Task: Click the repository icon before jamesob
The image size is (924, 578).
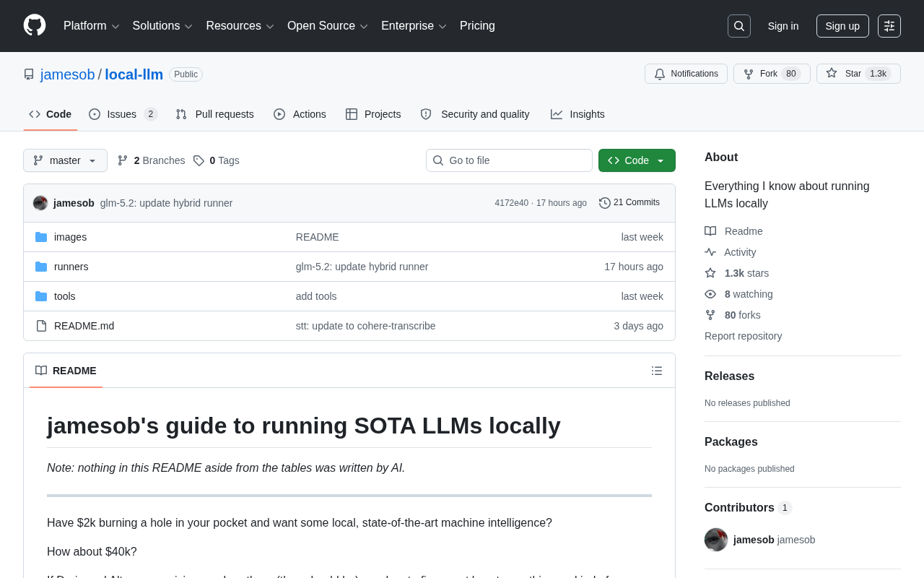Action: 29,74
